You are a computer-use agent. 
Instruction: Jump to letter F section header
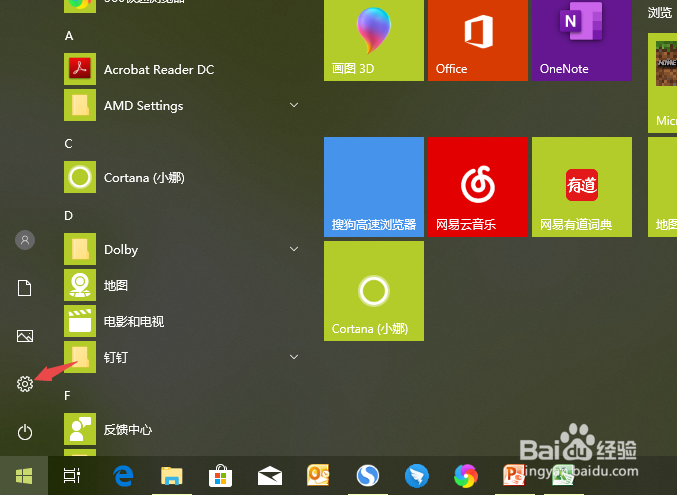coord(67,396)
